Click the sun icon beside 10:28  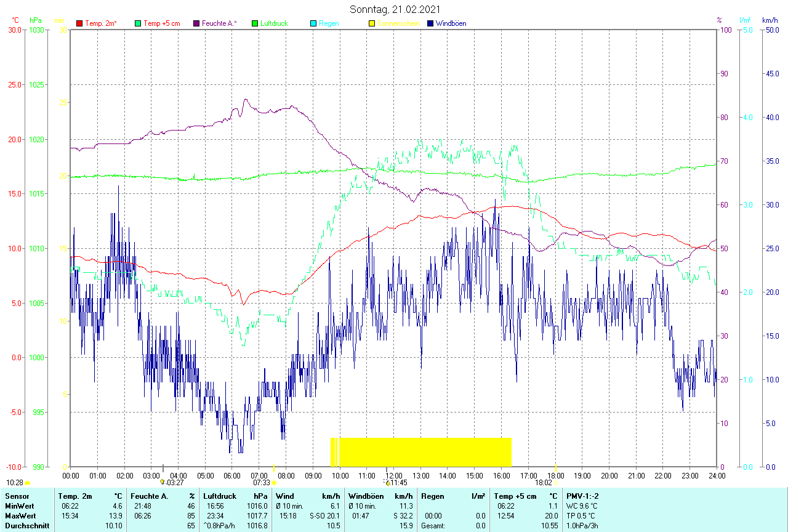(x=27, y=483)
